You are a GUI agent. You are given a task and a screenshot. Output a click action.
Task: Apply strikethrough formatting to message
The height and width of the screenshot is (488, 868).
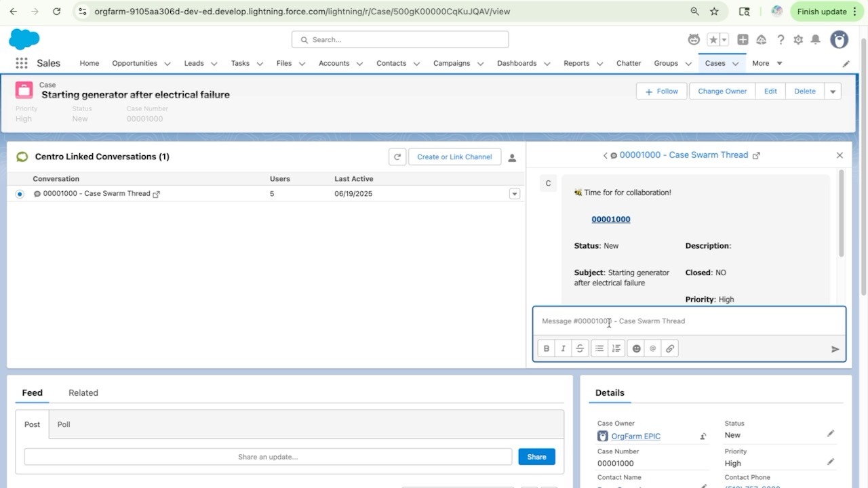click(580, 348)
